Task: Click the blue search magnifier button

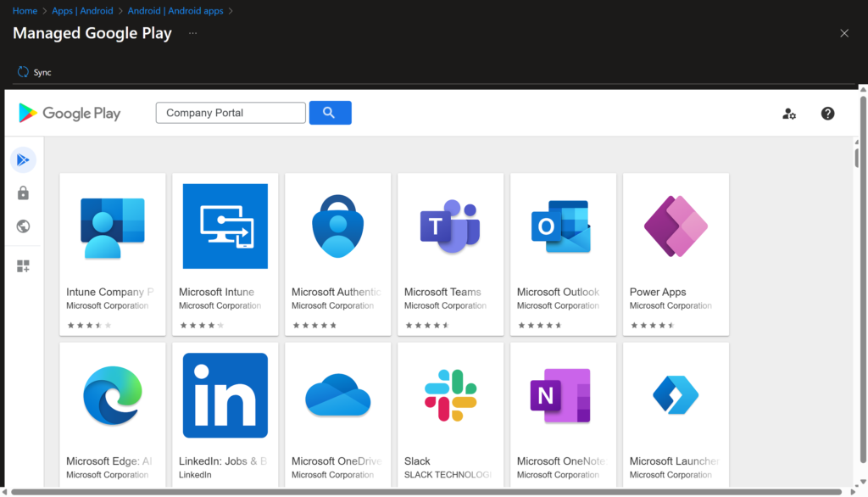Action: pos(330,113)
